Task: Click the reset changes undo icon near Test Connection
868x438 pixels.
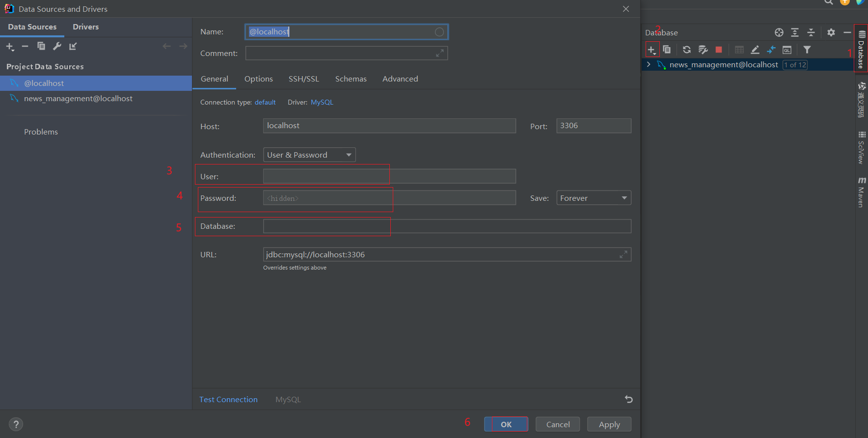Action: (x=628, y=399)
